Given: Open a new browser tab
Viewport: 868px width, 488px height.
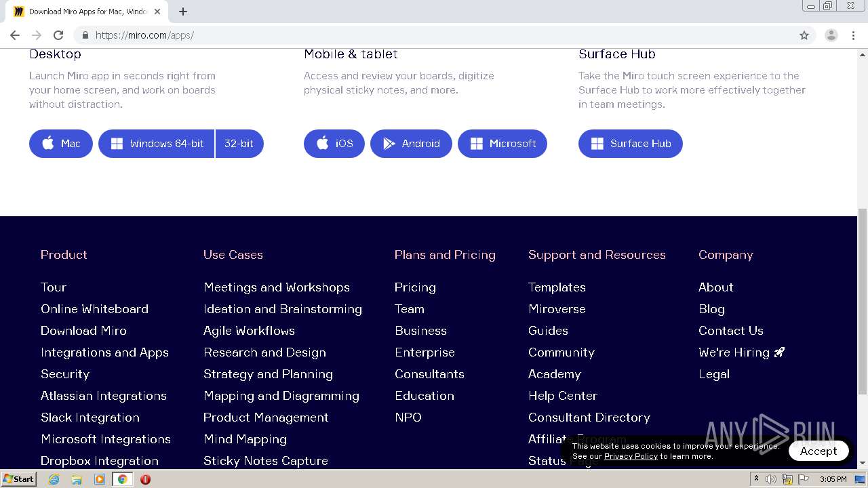Looking at the screenshot, I should click(x=183, y=12).
